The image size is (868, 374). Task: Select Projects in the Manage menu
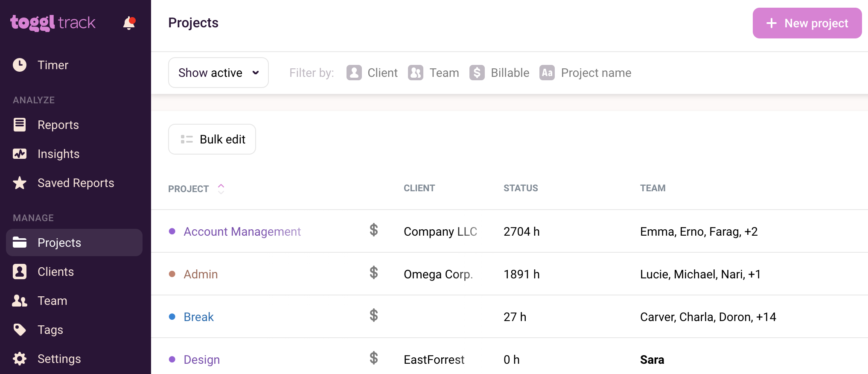pyautogui.click(x=59, y=243)
